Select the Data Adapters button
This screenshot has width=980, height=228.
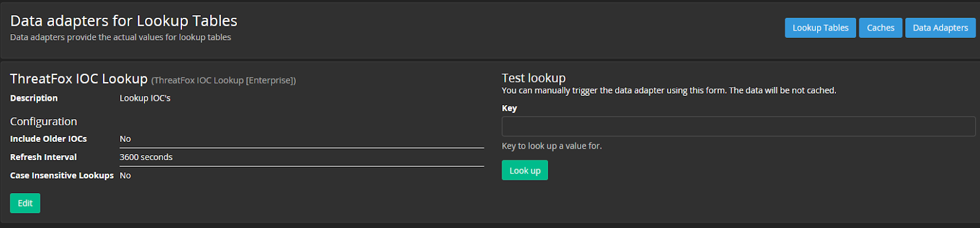(x=940, y=28)
